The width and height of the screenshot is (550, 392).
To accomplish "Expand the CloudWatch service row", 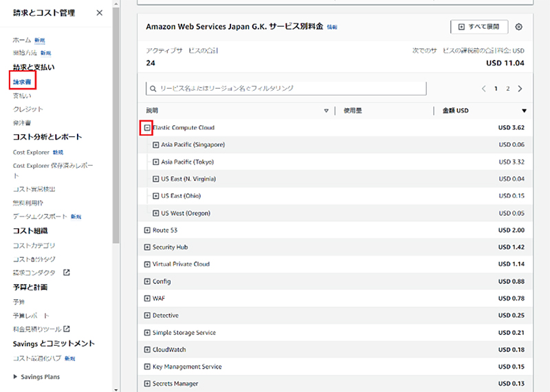I will point(147,349).
